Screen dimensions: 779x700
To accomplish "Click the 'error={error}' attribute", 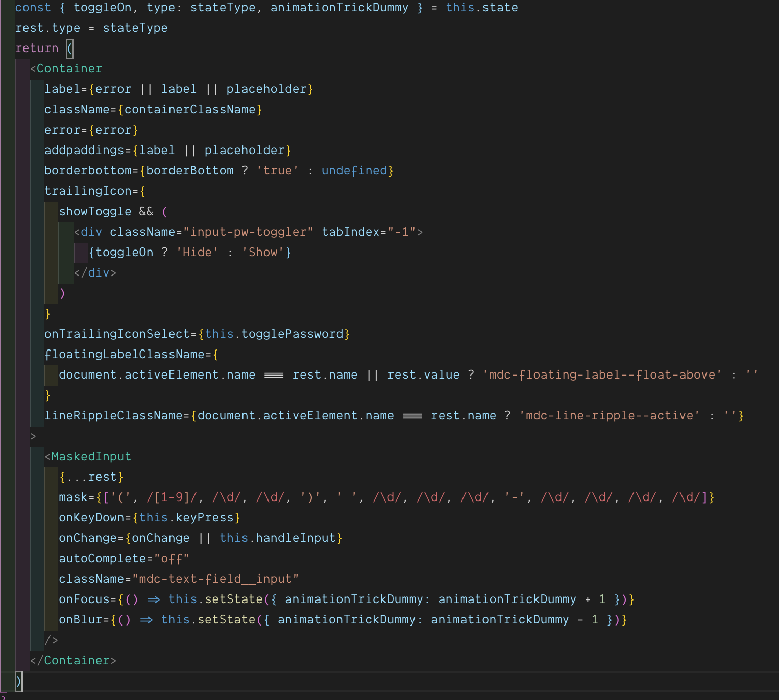I will (91, 130).
